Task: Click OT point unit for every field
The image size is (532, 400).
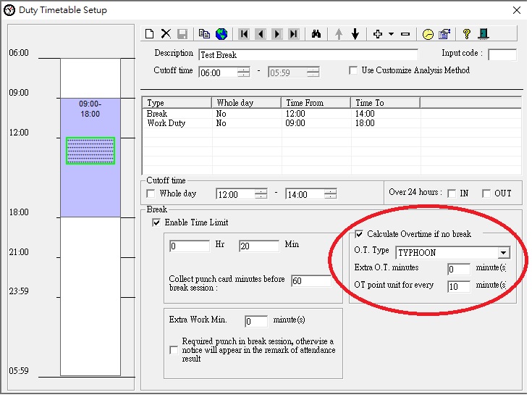Action: 459,286
